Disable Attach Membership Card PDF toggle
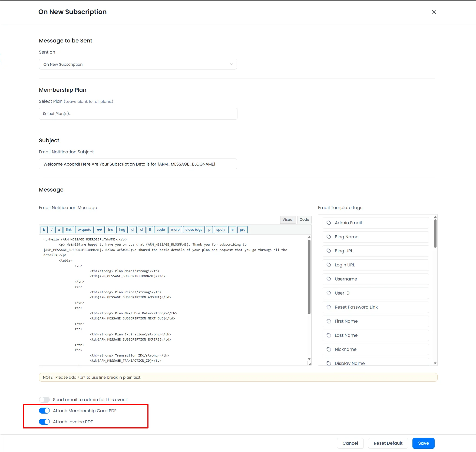This screenshot has height=452, width=476. tap(44, 411)
